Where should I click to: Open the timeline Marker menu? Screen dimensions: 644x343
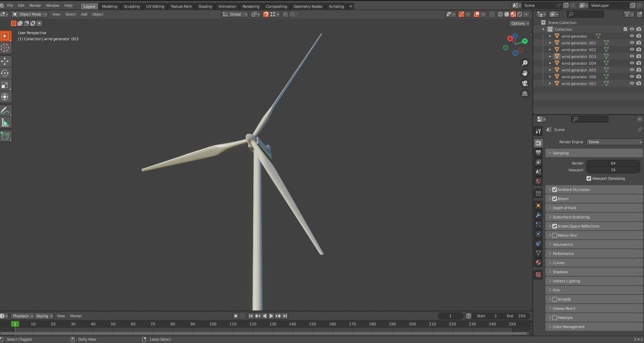click(76, 316)
